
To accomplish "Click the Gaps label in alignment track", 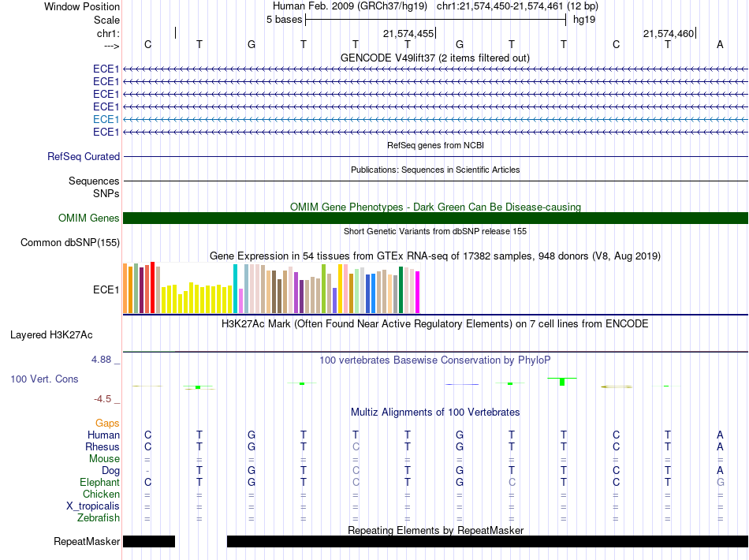I will (107, 424).
